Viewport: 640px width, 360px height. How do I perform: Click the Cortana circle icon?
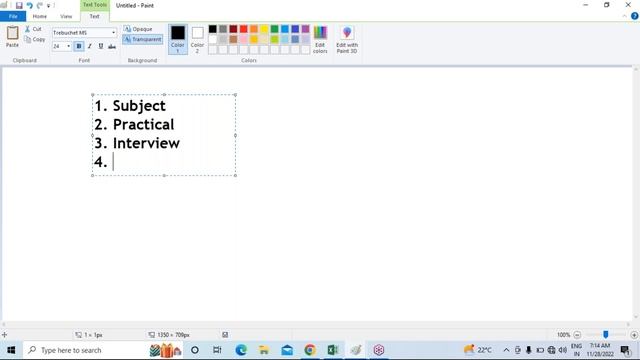coord(195,350)
